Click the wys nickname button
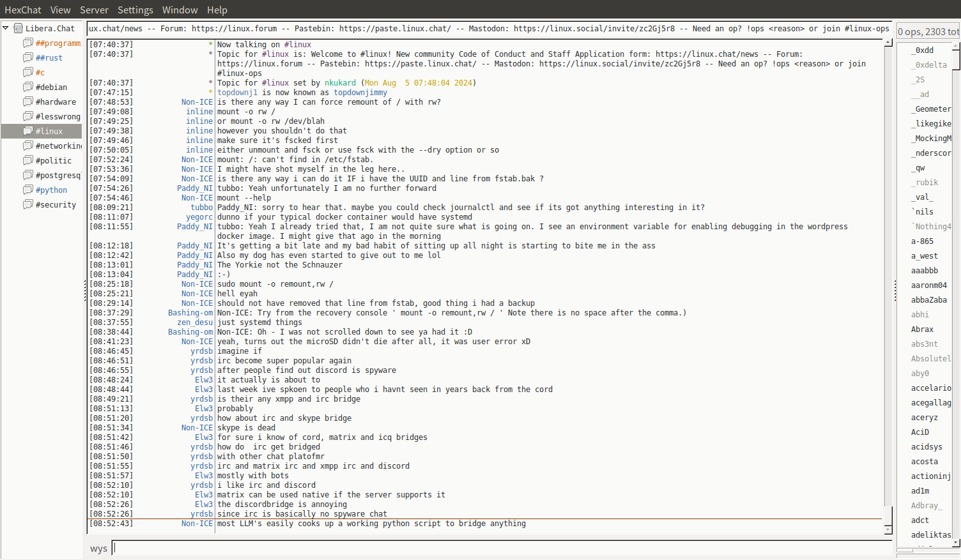The width and height of the screenshot is (961, 560). click(x=98, y=549)
